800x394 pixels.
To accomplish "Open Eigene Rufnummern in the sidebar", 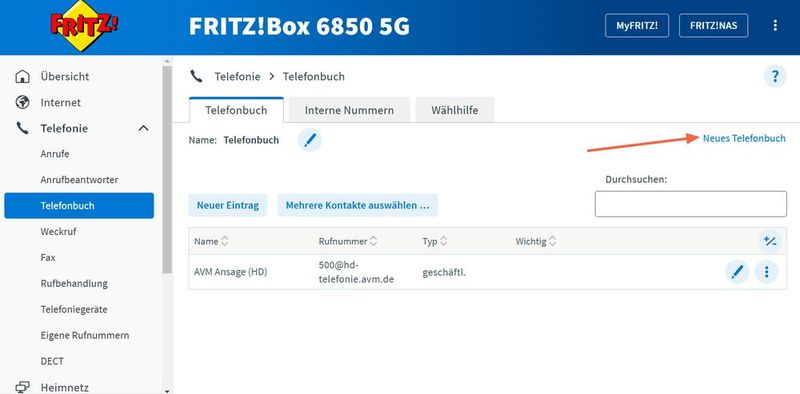I will 85,335.
